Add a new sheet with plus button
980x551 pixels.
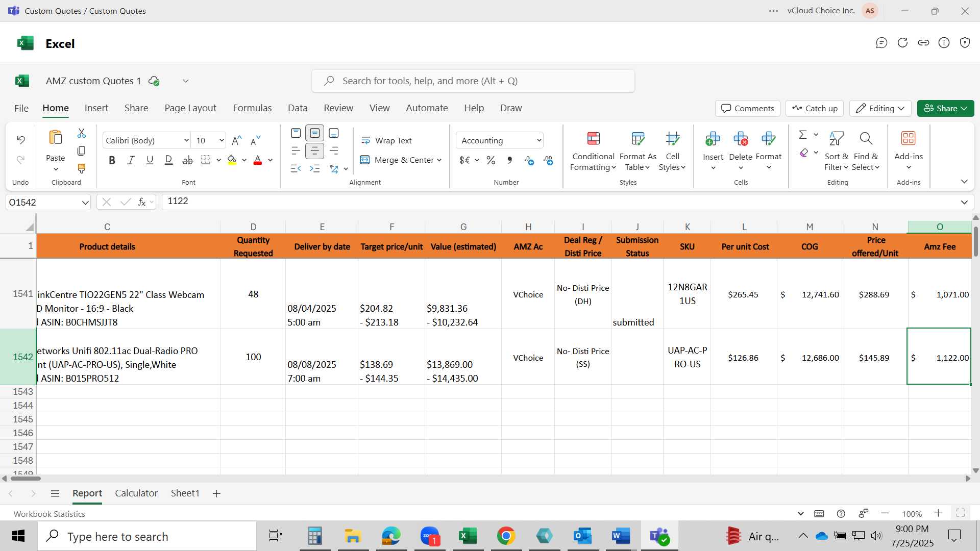pos(216,493)
